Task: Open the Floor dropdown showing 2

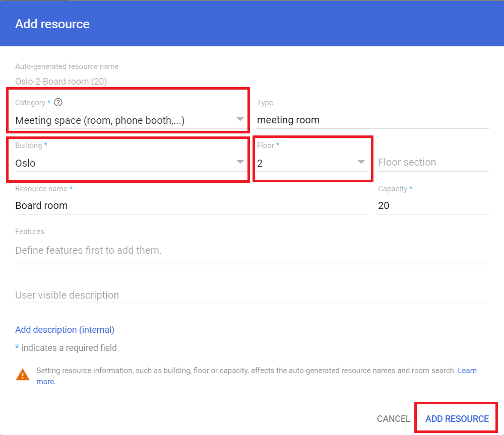Action: (x=311, y=163)
